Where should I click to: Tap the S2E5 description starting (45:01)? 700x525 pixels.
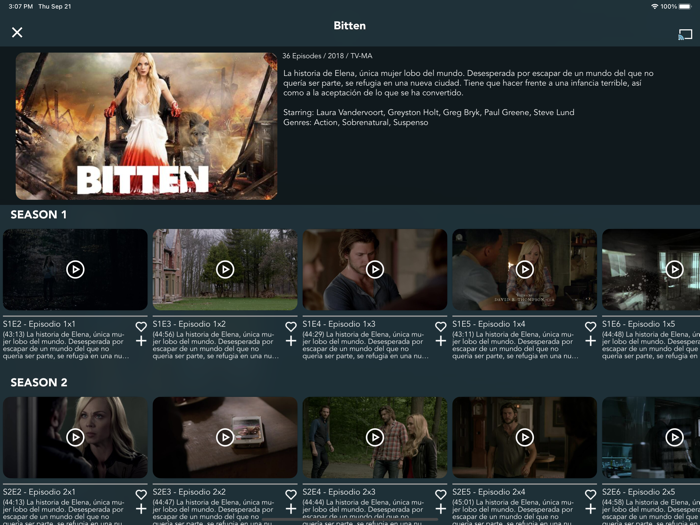516,512
